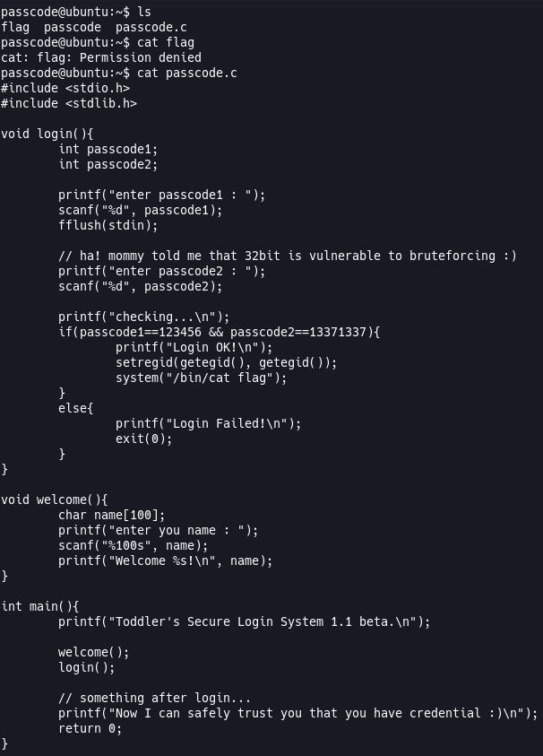Viewport: 543px width, 756px height.
Task: Click the bruteforcing comment line
Action: pos(288,256)
